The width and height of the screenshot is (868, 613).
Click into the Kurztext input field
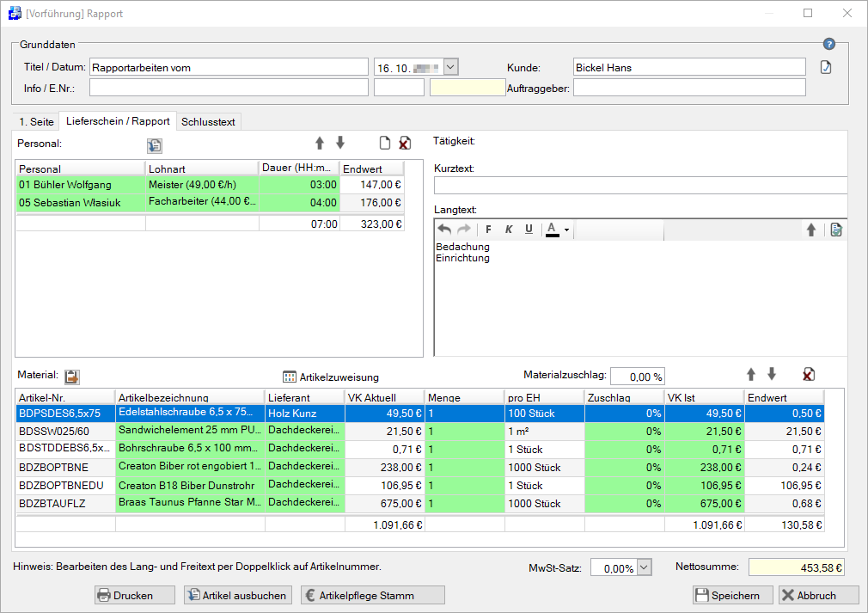tap(640, 186)
